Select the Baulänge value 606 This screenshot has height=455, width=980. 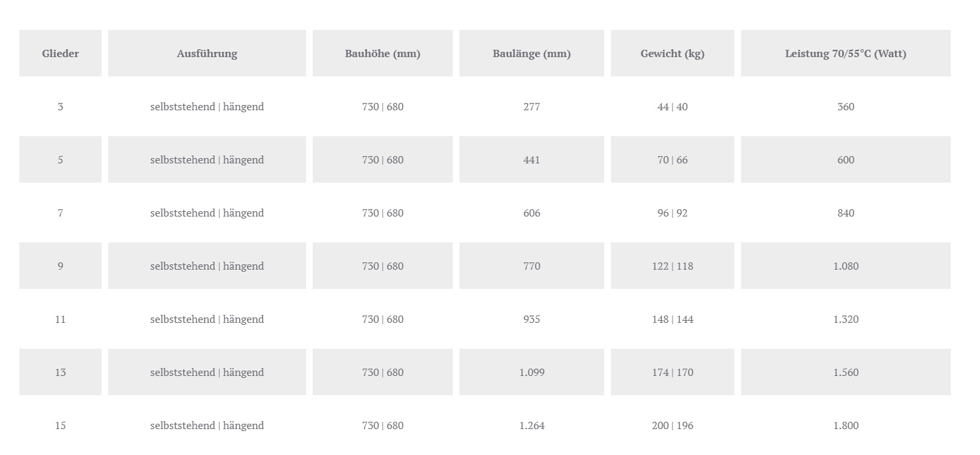coord(532,213)
